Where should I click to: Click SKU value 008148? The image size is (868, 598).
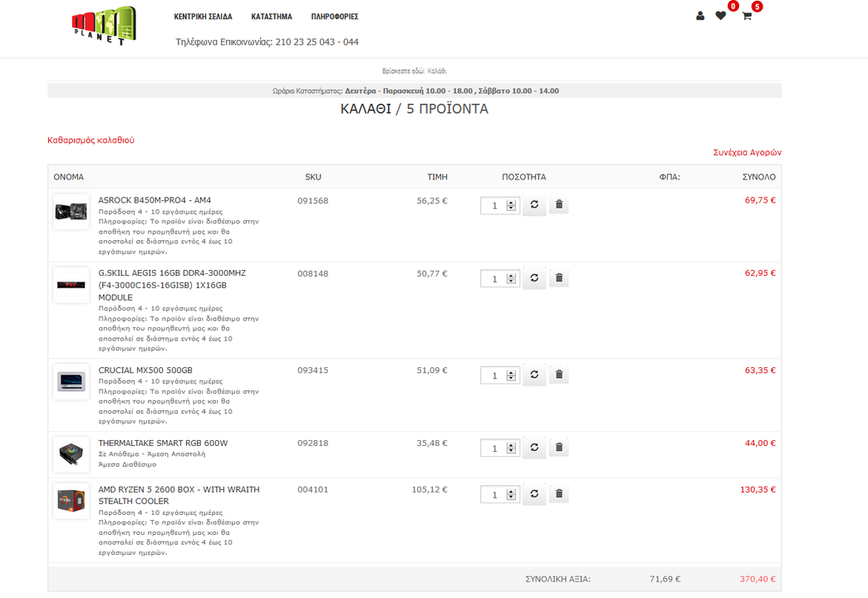(313, 273)
